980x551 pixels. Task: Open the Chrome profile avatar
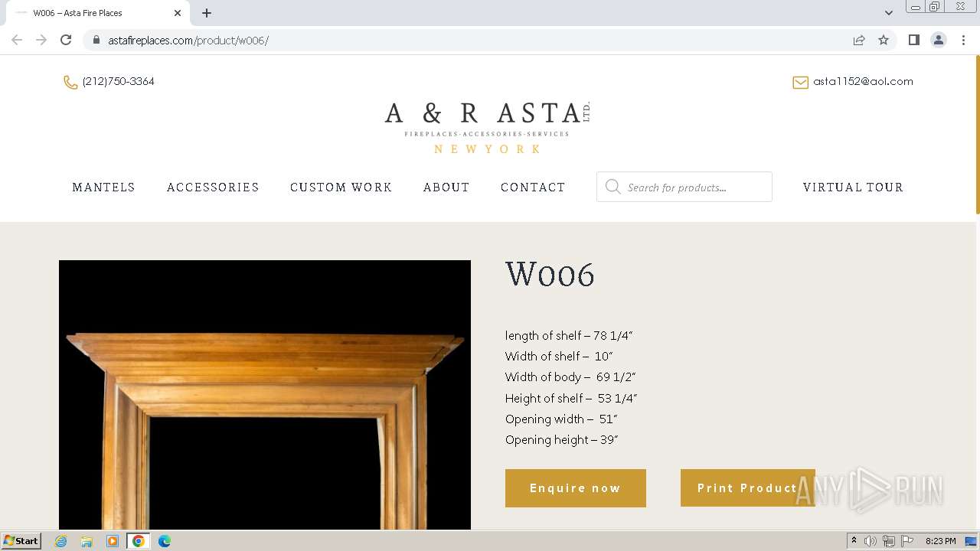pyautogui.click(x=939, y=40)
